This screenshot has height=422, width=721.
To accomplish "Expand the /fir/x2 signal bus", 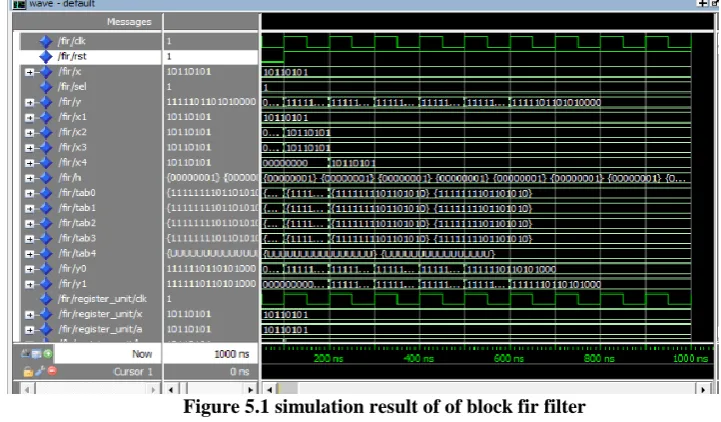I will pos(30,133).
